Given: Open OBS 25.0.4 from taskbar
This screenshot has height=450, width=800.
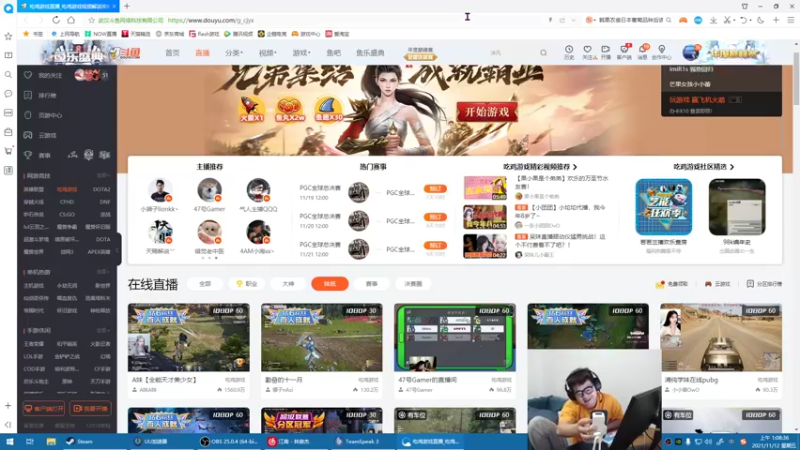Looking at the screenshot, I should [x=230, y=442].
